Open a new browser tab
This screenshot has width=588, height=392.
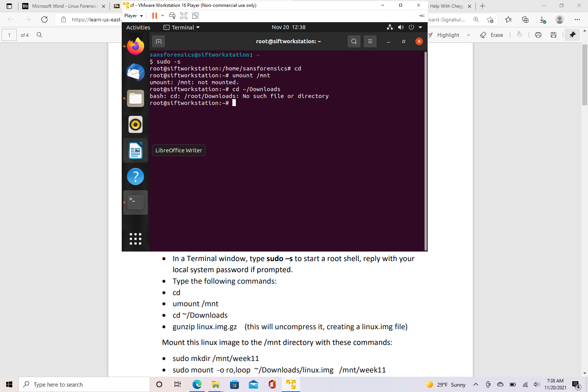[483, 6]
